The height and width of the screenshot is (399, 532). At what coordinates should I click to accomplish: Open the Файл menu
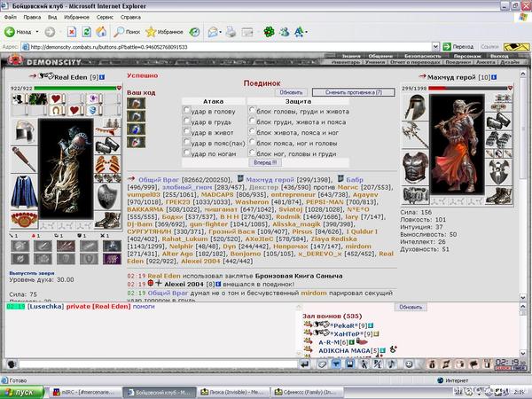click(10, 17)
